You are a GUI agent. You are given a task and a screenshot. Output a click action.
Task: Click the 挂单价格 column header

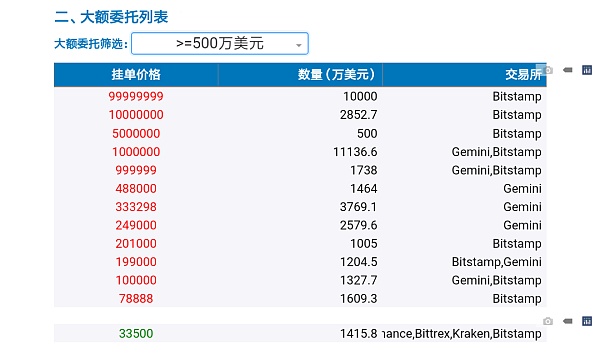point(136,75)
